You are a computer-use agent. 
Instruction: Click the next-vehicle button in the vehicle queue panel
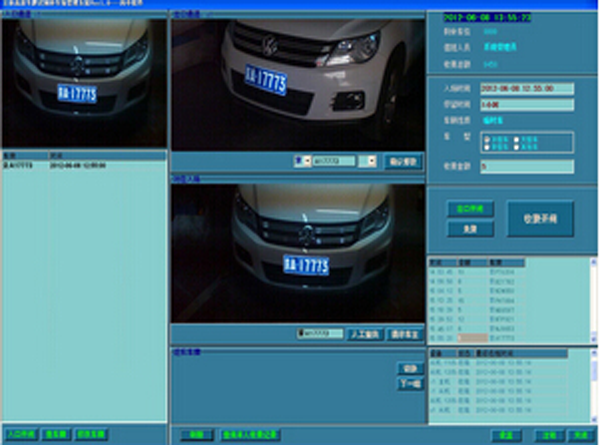click(x=410, y=383)
